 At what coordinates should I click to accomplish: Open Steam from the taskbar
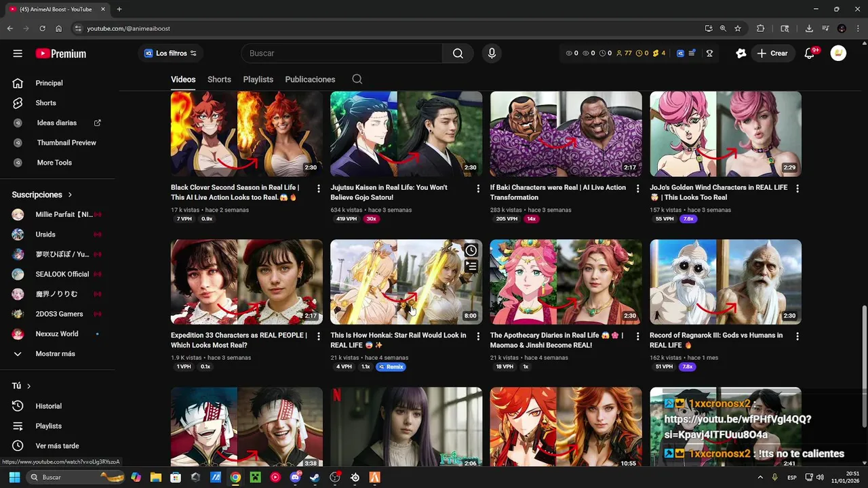[x=315, y=477]
